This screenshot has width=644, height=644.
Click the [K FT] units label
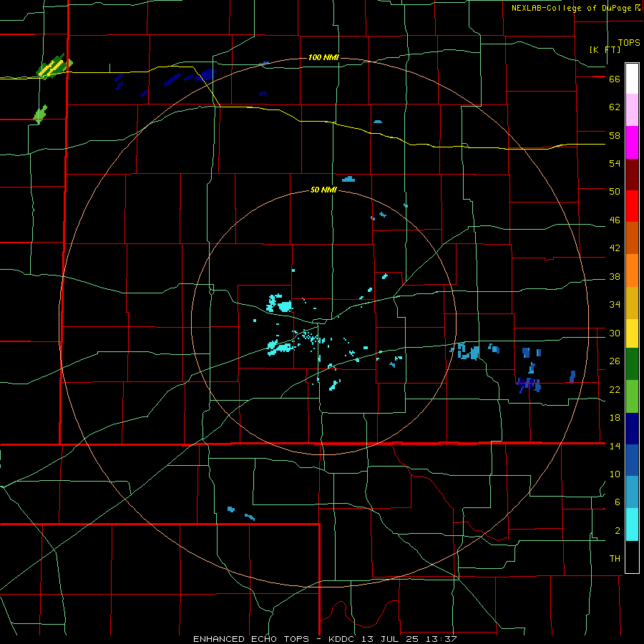point(605,49)
